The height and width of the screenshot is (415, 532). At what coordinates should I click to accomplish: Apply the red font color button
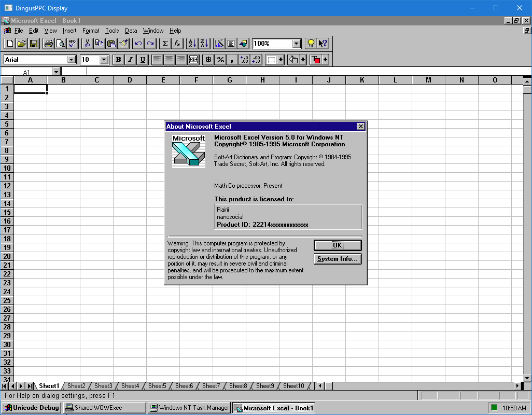[315, 60]
